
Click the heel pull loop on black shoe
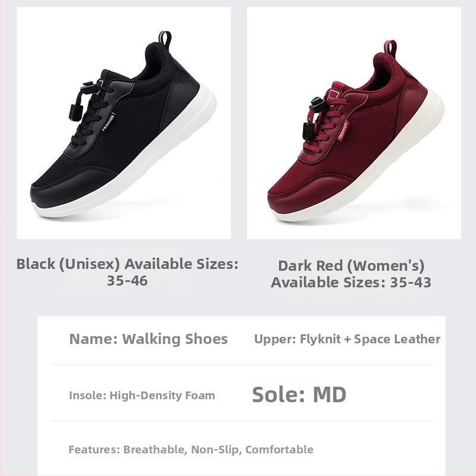pyautogui.click(x=165, y=39)
